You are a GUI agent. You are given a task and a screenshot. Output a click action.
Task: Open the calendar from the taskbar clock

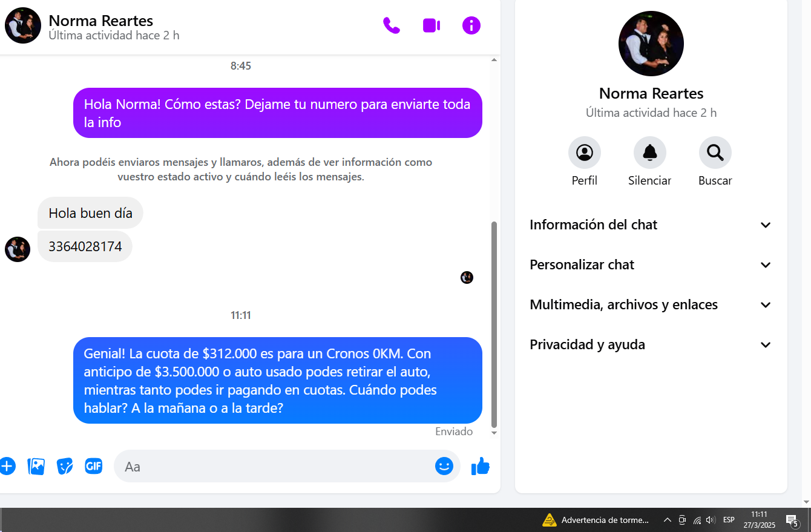[760, 520]
